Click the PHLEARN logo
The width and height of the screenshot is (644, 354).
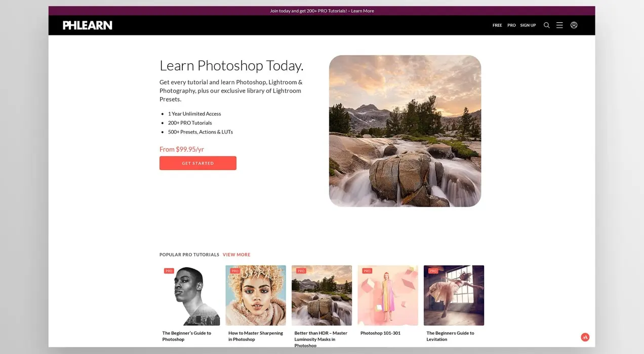pos(88,25)
